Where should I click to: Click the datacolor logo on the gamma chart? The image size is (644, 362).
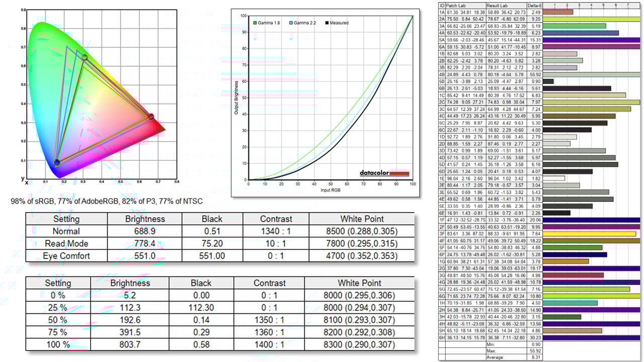point(384,173)
